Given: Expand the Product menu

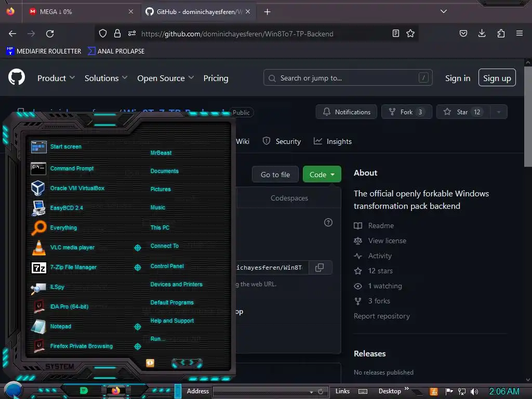Looking at the screenshot, I should tap(56, 78).
